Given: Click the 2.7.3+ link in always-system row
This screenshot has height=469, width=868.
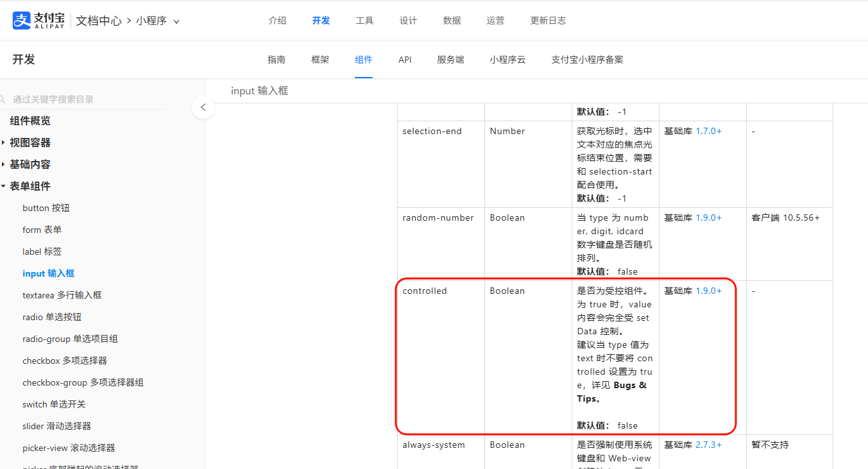Looking at the screenshot, I should click(x=709, y=445).
